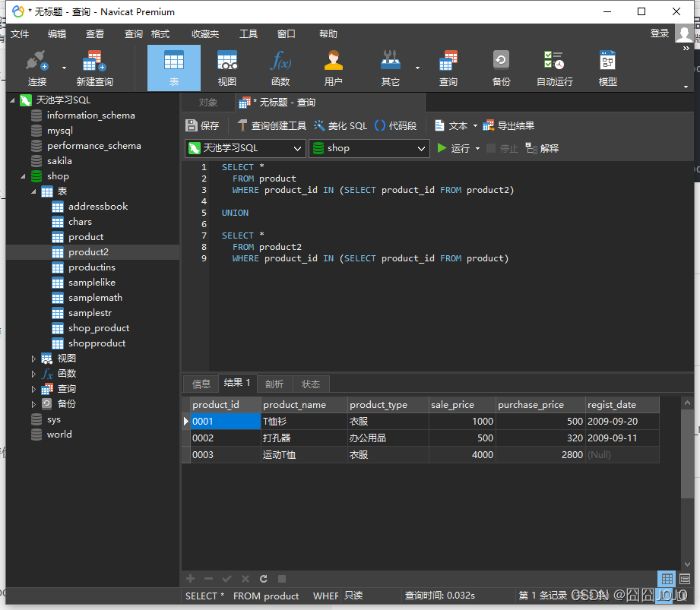The image size is (700, 610).
Task: Open the 运行 run options arrow
Action: (477, 148)
